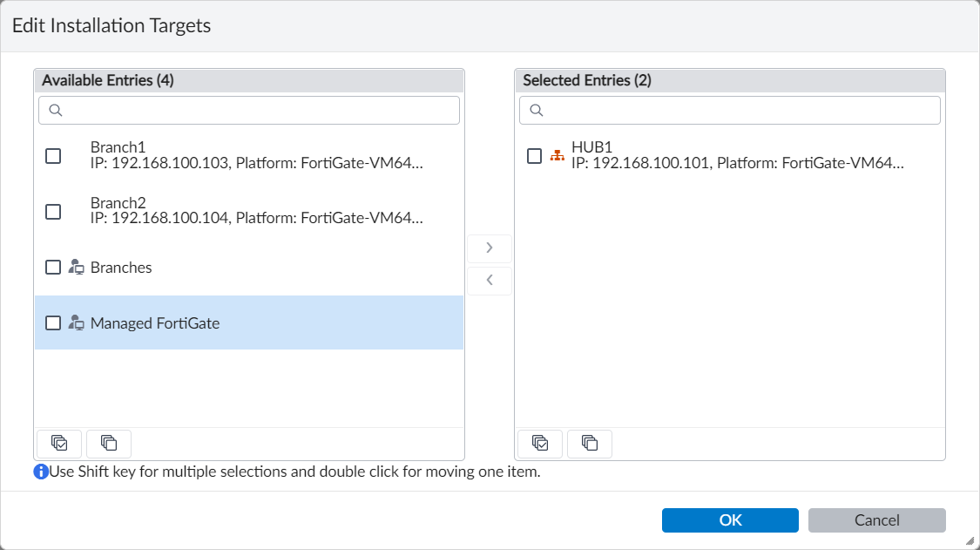Click the select-all icon under Selected Entries

[x=540, y=444]
